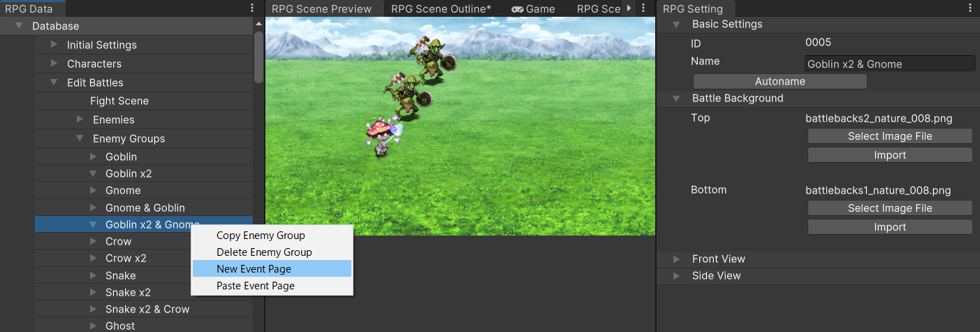Click Import for Top background
This screenshot has height=332, width=980.
(x=890, y=155)
